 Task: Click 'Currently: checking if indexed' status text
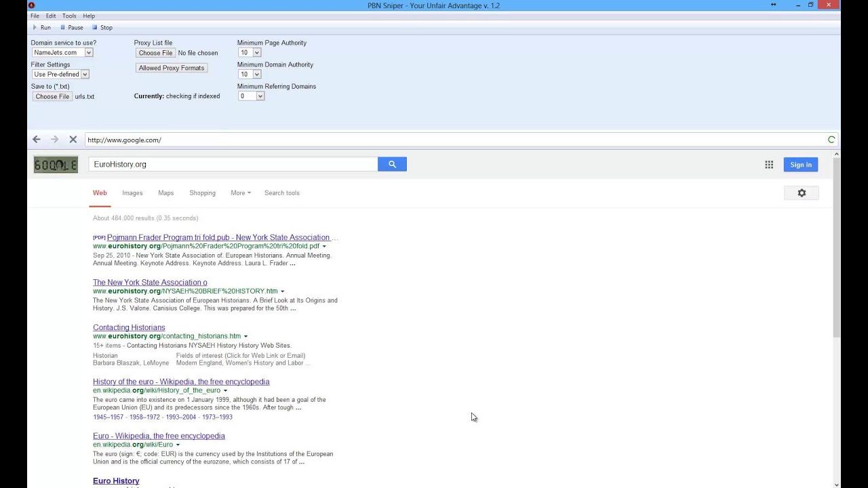coord(177,96)
